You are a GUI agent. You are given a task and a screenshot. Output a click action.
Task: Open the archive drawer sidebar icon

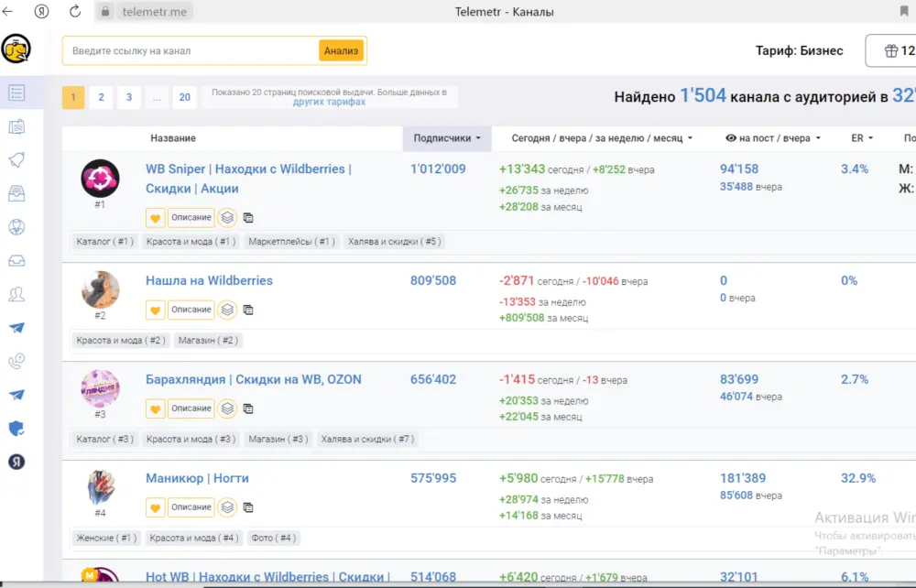(x=16, y=193)
